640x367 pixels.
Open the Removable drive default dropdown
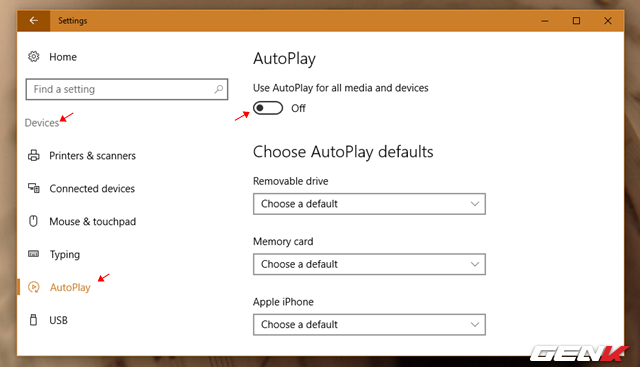[x=369, y=204]
